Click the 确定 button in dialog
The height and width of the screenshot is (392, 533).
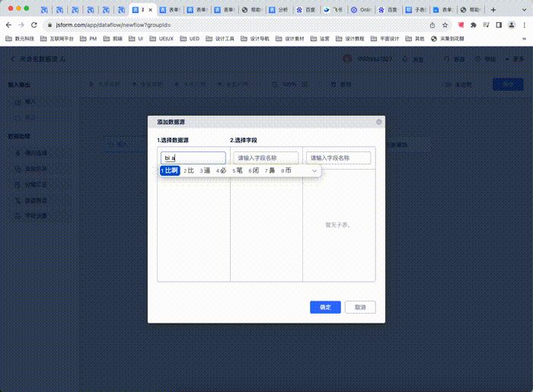[x=325, y=307]
